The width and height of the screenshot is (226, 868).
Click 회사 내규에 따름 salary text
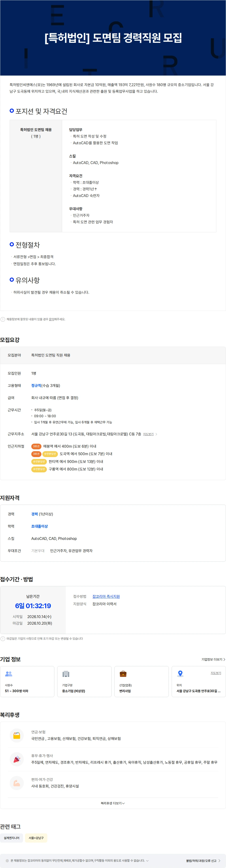[x=55, y=398]
